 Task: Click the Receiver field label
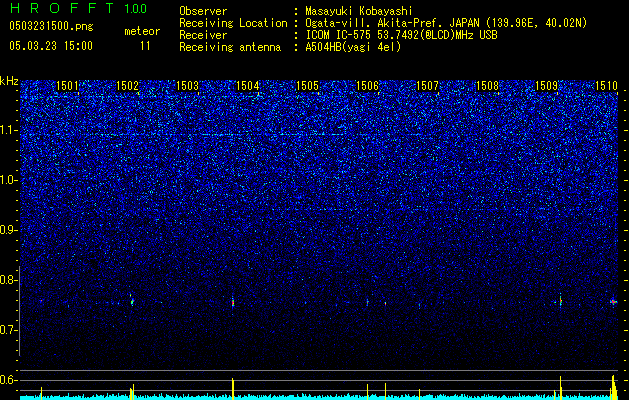[203, 35]
